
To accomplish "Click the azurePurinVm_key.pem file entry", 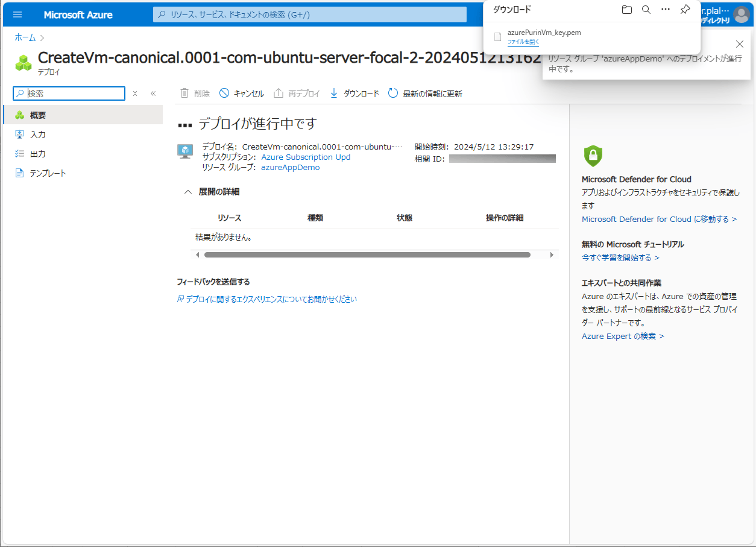I will (x=544, y=33).
